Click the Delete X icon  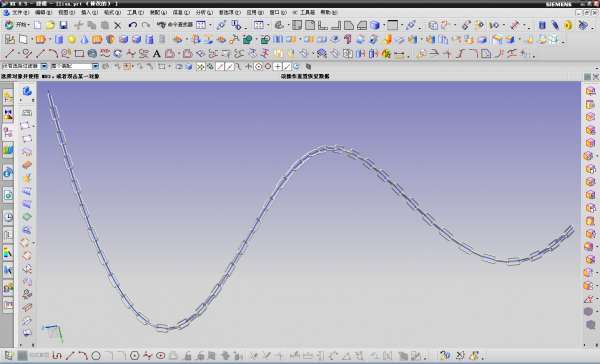click(x=117, y=26)
